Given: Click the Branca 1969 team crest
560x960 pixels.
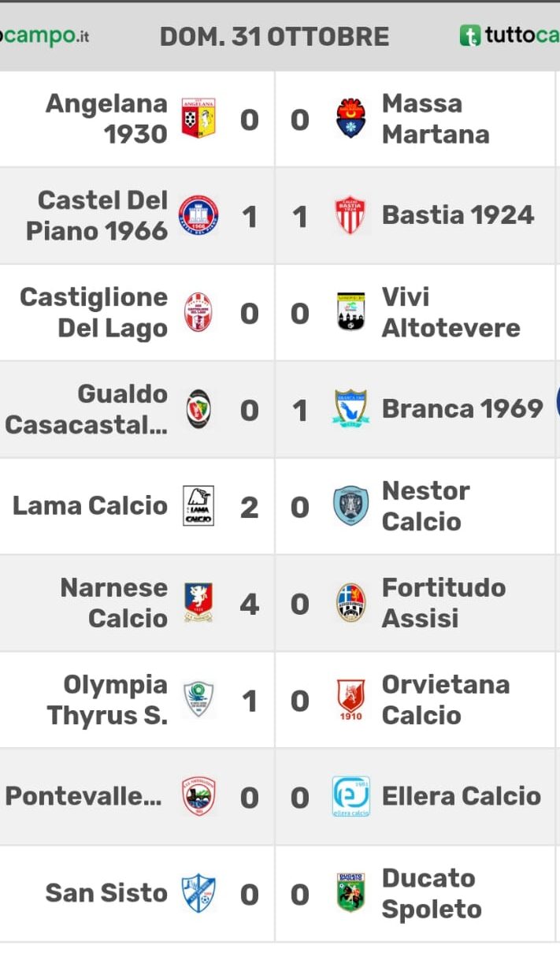Looking at the screenshot, I should [350, 409].
